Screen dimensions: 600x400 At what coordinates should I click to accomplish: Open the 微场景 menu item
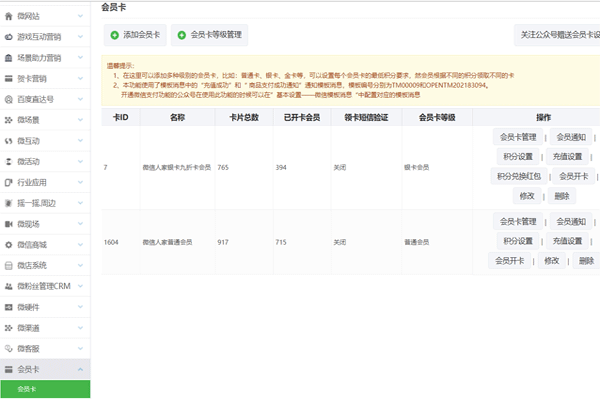[45, 120]
